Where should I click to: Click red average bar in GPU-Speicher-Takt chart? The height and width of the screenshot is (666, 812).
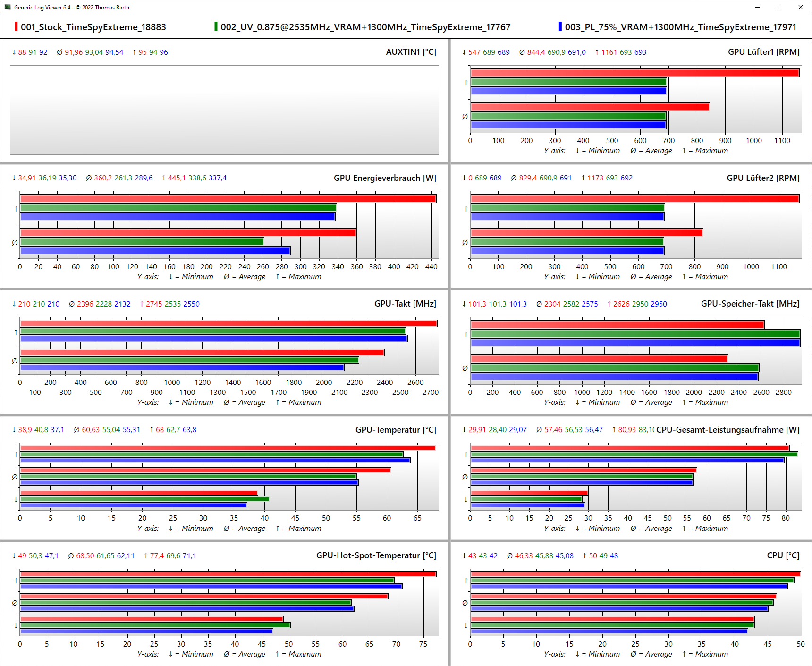(x=599, y=359)
